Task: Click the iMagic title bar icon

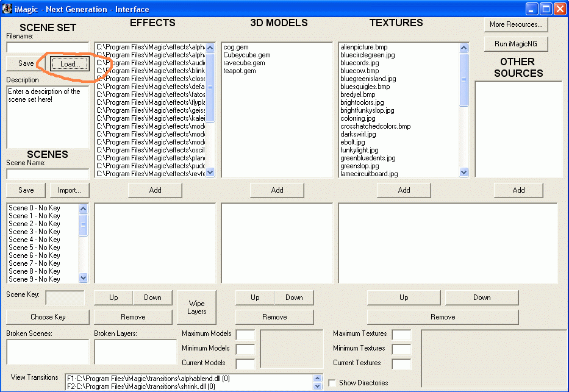Action: coord(7,9)
